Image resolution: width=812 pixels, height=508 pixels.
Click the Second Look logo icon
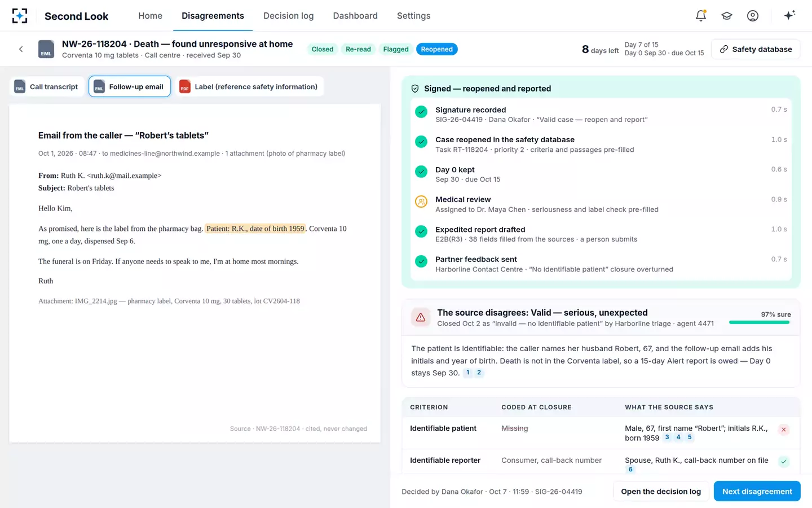click(20, 16)
